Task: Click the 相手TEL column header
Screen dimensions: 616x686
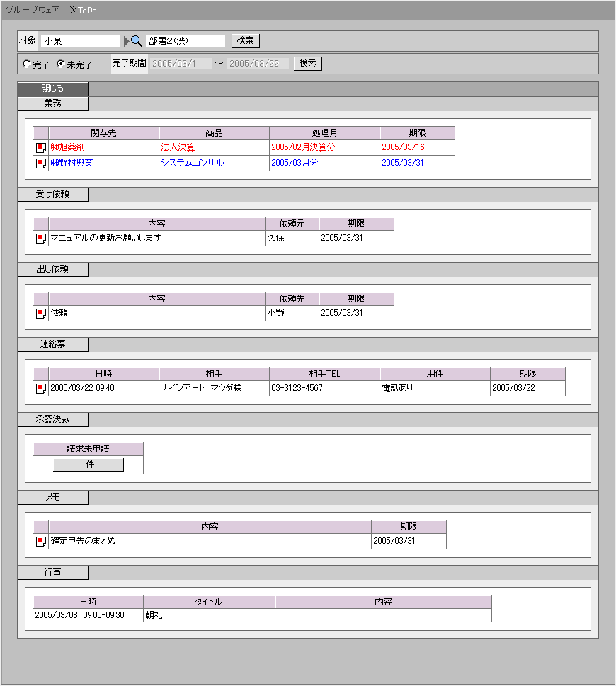Action: [324, 374]
